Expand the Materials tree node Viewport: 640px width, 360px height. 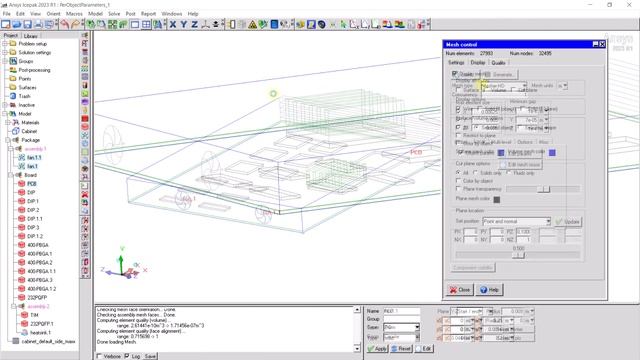tap(8, 122)
